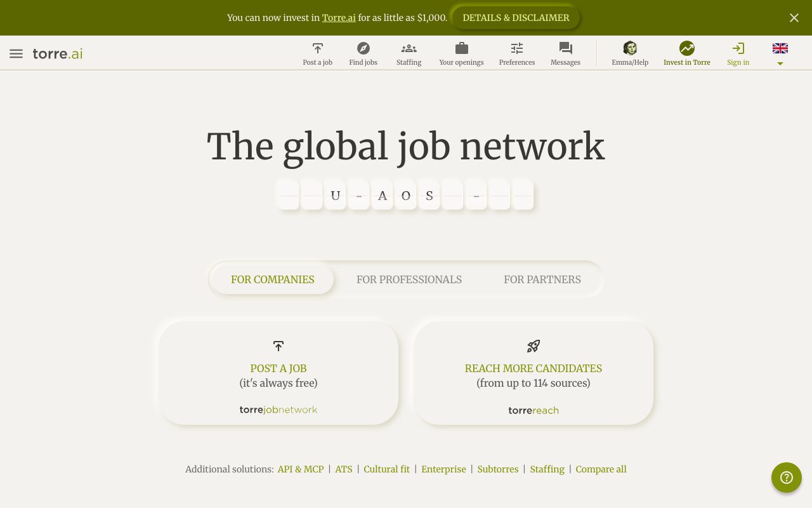Click the heading 'The global job network'
Screen dimensions: 812x508
tap(406, 147)
